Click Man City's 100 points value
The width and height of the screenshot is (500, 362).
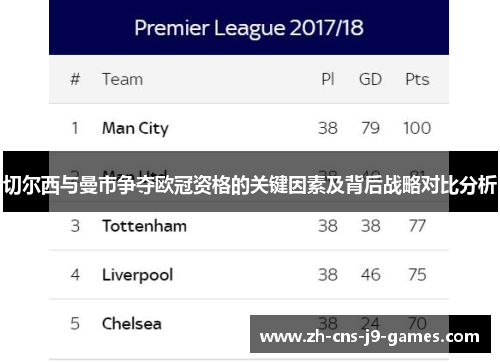pyautogui.click(x=417, y=128)
